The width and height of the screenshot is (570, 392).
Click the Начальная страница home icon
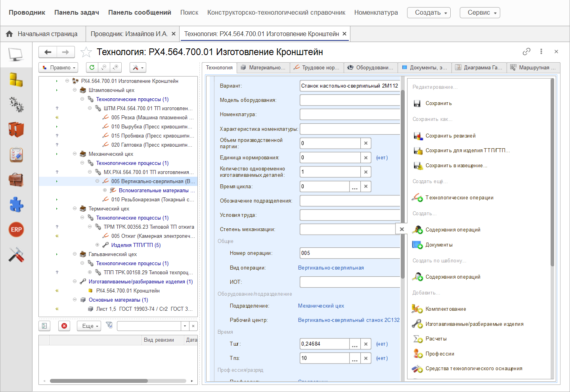[10, 34]
